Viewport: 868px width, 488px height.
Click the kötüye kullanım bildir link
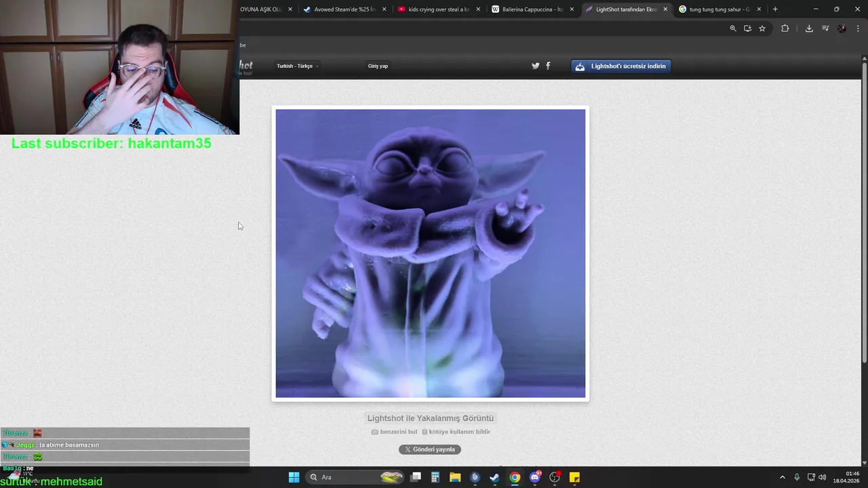coord(456,432)
